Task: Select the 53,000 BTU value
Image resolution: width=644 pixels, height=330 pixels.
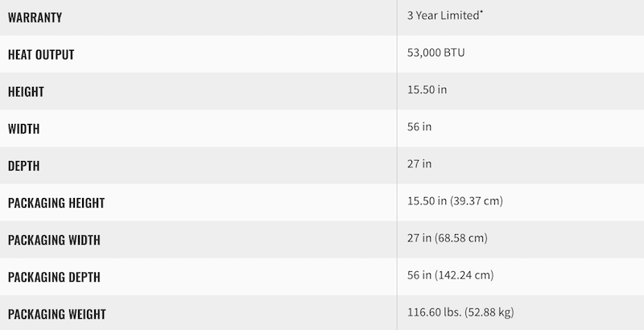Action: 436,52
